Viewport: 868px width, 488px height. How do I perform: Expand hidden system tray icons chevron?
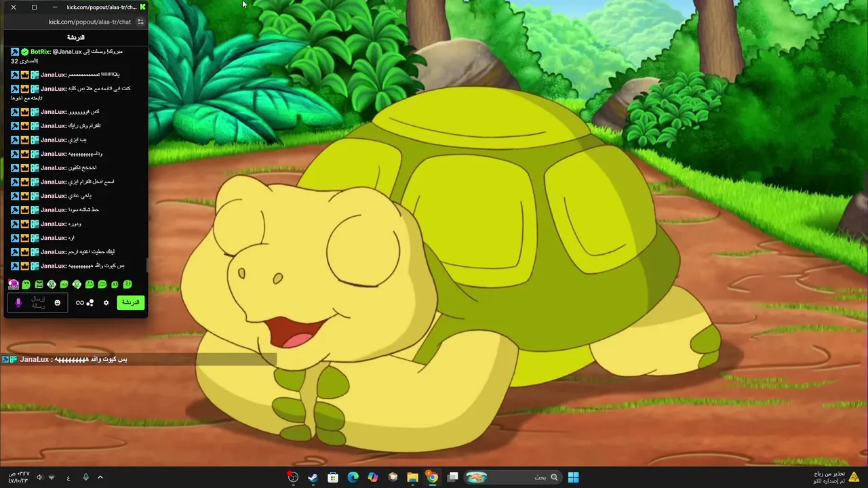click(100, 477)
